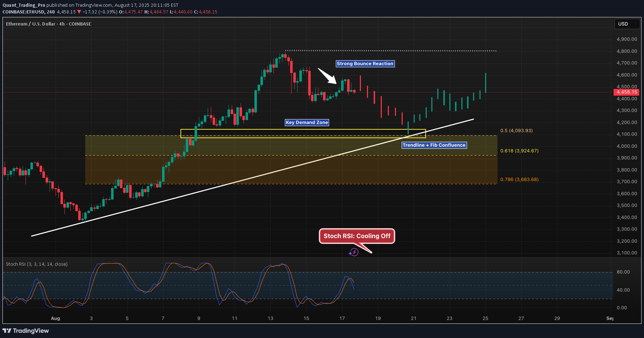
Task: Click the TradingView logo at bottom left
Action: tap(25, 331)
